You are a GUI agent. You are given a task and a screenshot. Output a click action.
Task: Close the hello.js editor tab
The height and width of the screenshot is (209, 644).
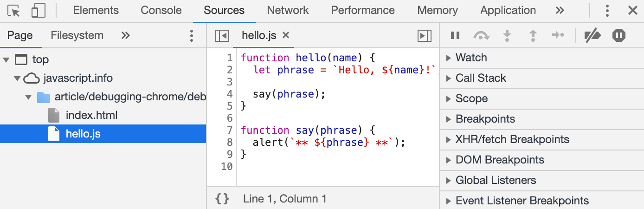tap(286, 35)
